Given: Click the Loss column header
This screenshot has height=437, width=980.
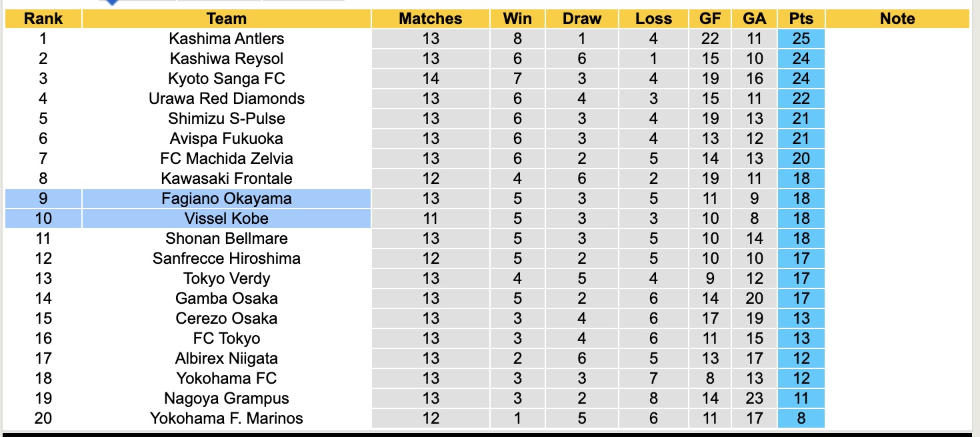Looking at the screenshot, I should tap(653, 19).
